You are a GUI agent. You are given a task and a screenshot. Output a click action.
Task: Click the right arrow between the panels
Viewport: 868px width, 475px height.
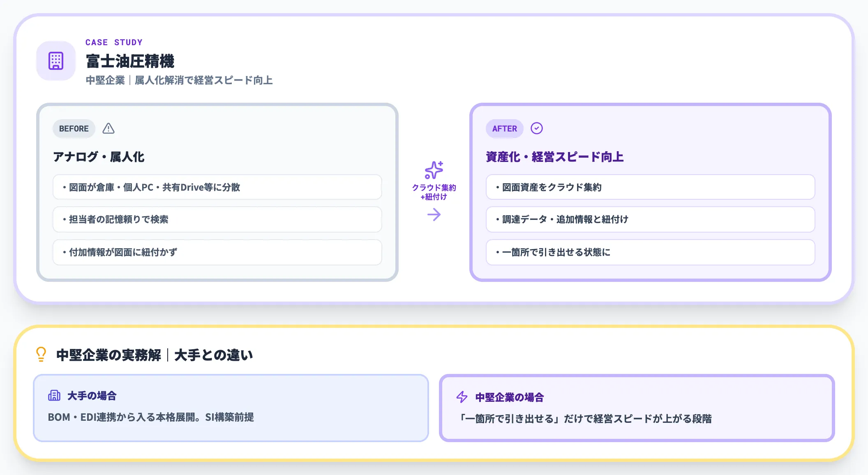(434, 214)
